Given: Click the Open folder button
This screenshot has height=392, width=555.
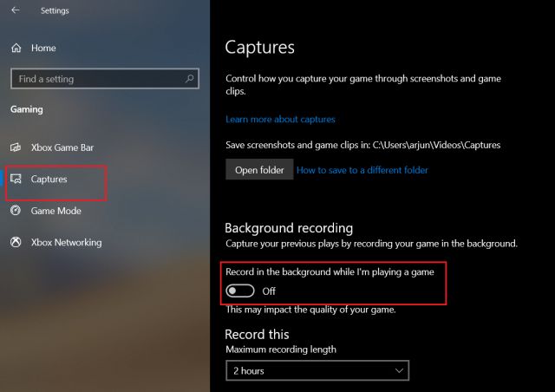Looking at the screenshot, I should [259, 170].
